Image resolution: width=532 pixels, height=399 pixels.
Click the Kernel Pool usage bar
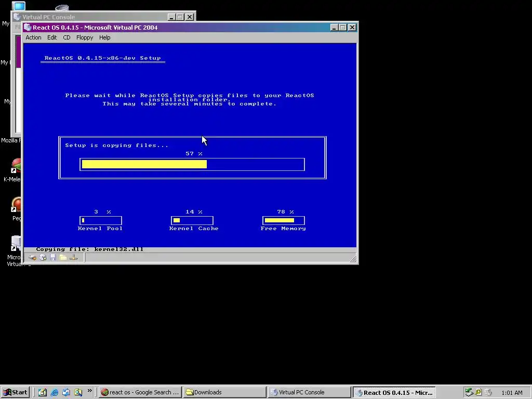pyautogui.click(x=100, y=220)
